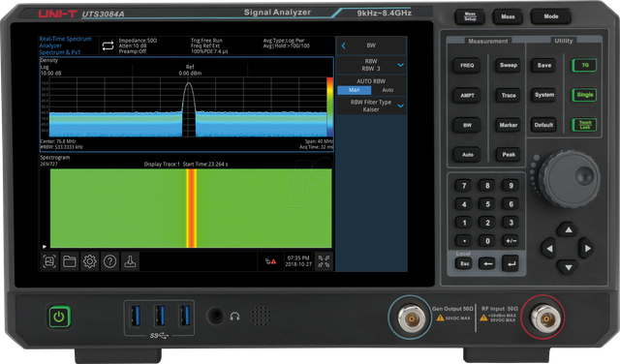Tap the Gen Output 50Ω connector
The image size is (620, 364).
pyautogui.click(x=411, y=318)
